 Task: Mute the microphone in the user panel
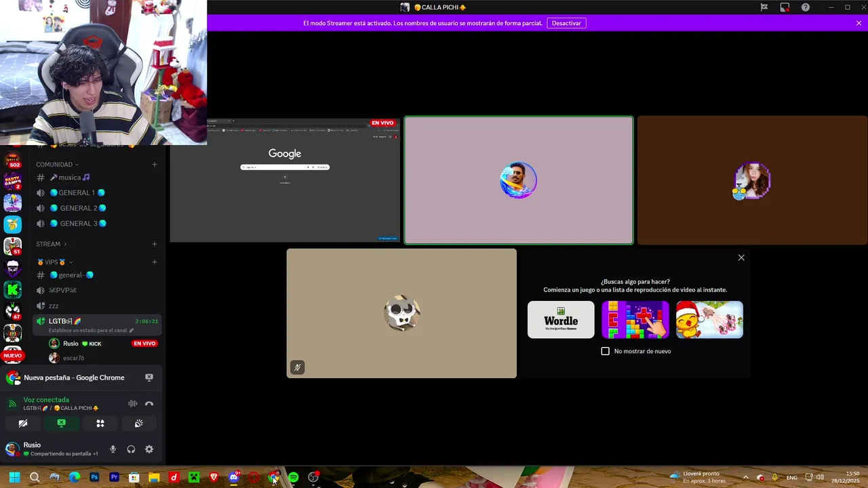point(113,449)
